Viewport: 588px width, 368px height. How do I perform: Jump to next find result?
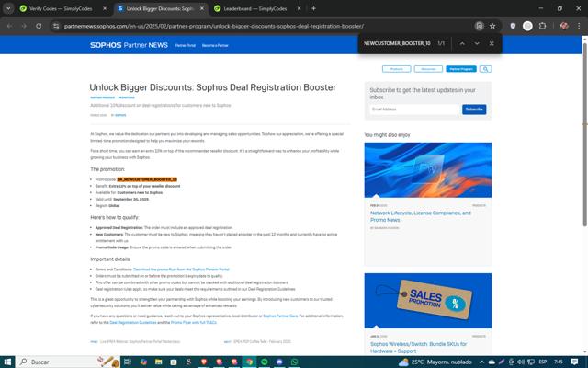tap(477, 43)
